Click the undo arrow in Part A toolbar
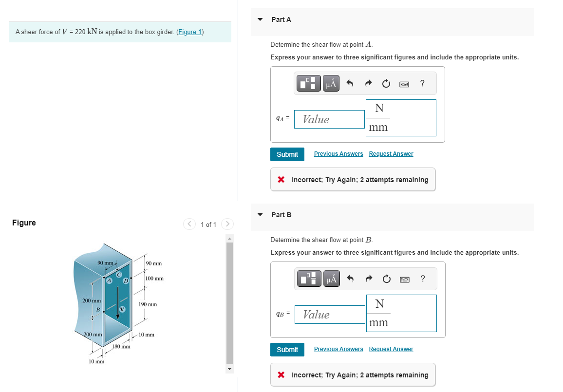 [350, 83]
